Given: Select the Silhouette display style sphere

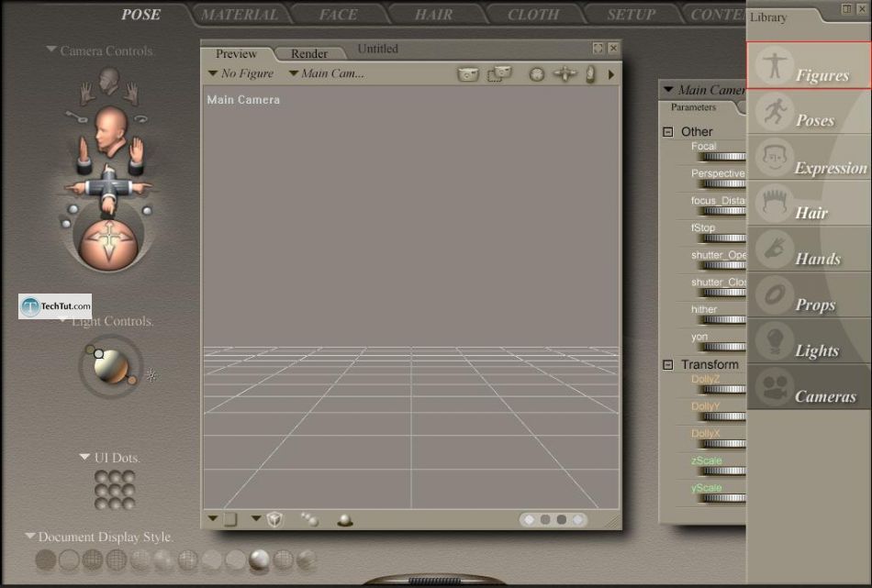Looking at the screenshot, I should pyautogui.click(x=46, y=560).
